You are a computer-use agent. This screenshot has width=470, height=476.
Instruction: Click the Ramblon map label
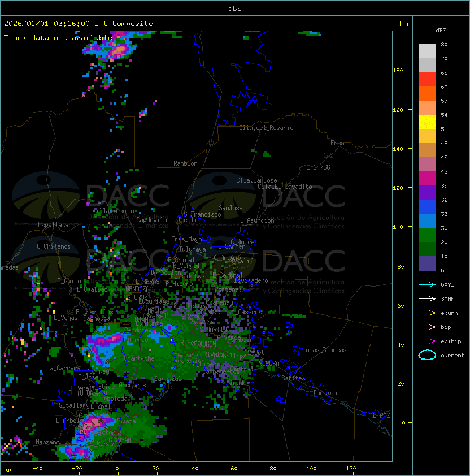click(185, 163)
